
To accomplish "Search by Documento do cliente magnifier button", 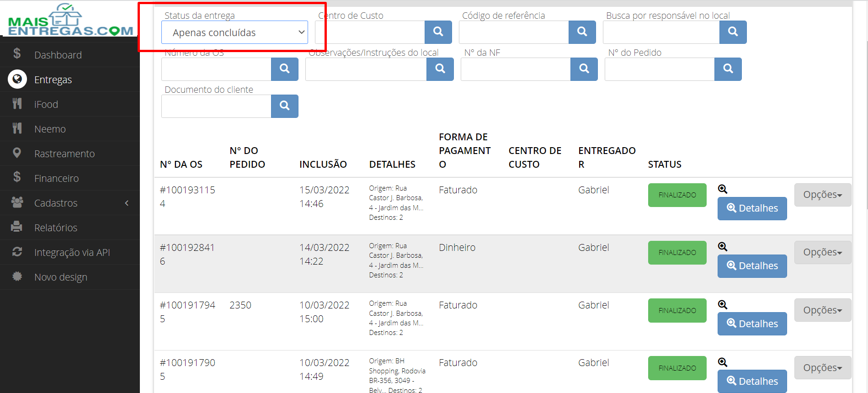I will tap(285, 106).
